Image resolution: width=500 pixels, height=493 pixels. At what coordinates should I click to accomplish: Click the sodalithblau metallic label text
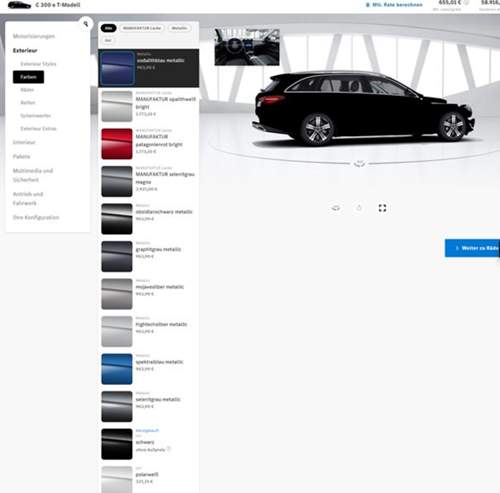click(x=160, y=60)
